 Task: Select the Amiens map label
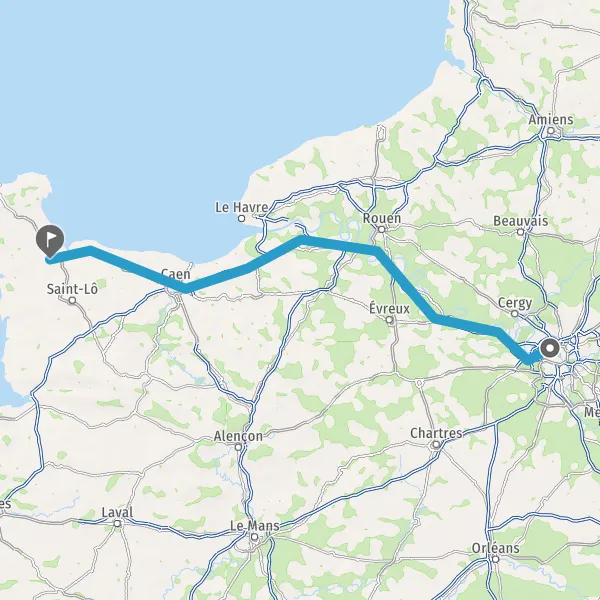point(551,119)
